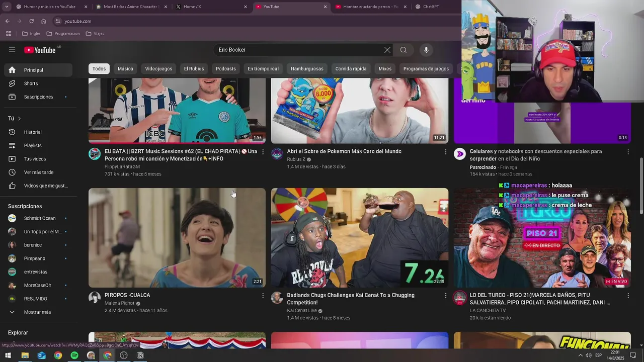Expand the Tú section chevron

[19, 119]
